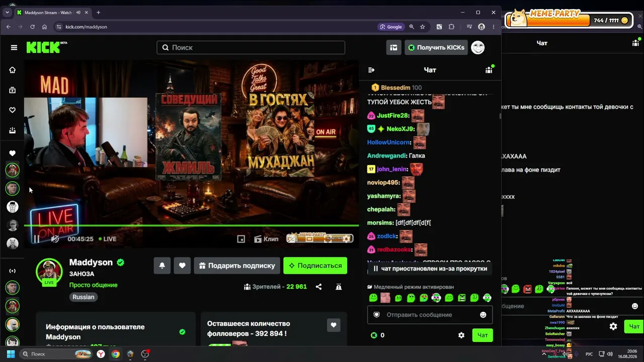Image resolution: width=644 pixels, height=362 pixels.
Task: Open the Following heart icon in sidebar
Action: tap(13, 110)
